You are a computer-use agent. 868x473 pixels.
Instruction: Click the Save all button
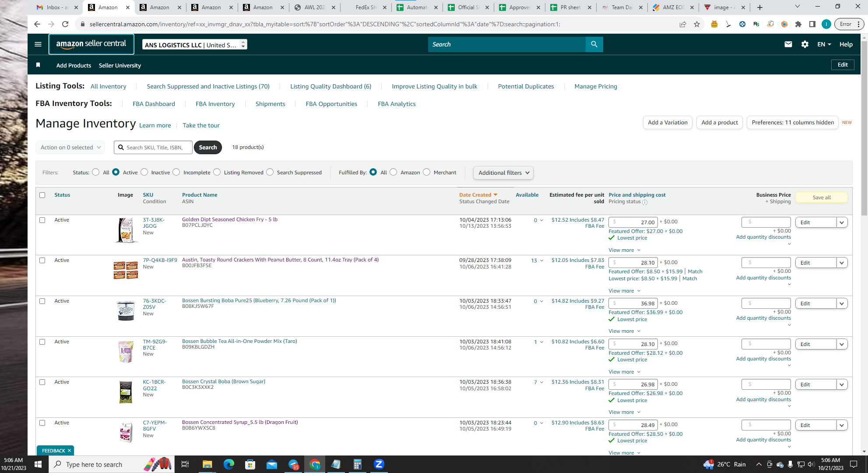[821, 198]
